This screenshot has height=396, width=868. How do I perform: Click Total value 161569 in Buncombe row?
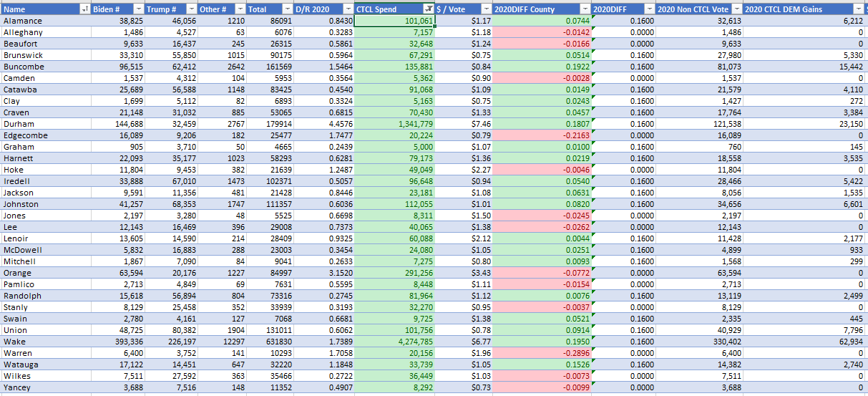click(278, 67)
